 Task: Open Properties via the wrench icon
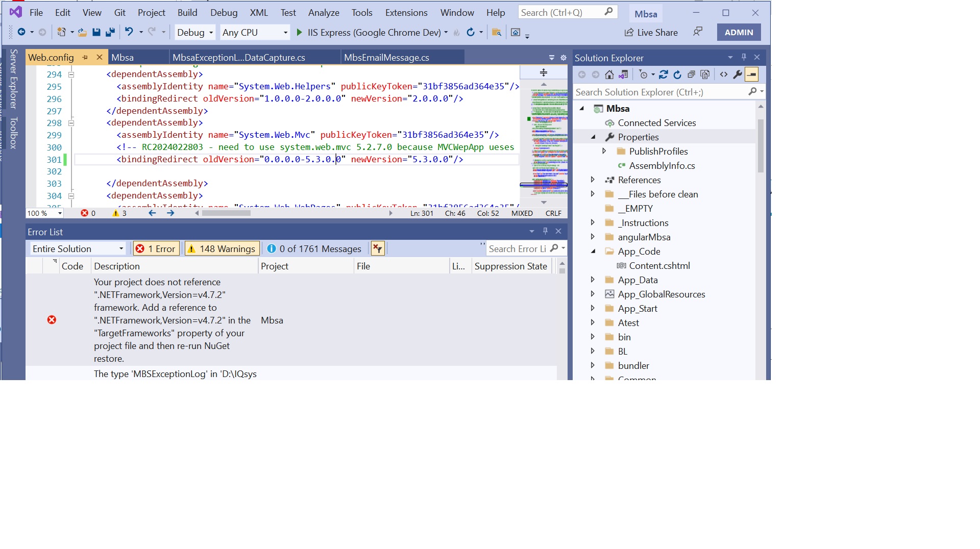pyautogui.click(x=738, y=74)
